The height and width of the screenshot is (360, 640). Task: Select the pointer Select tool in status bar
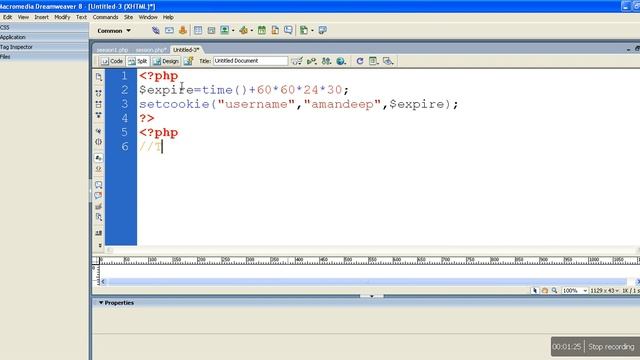pyautogui.click(x=535, y=291)
